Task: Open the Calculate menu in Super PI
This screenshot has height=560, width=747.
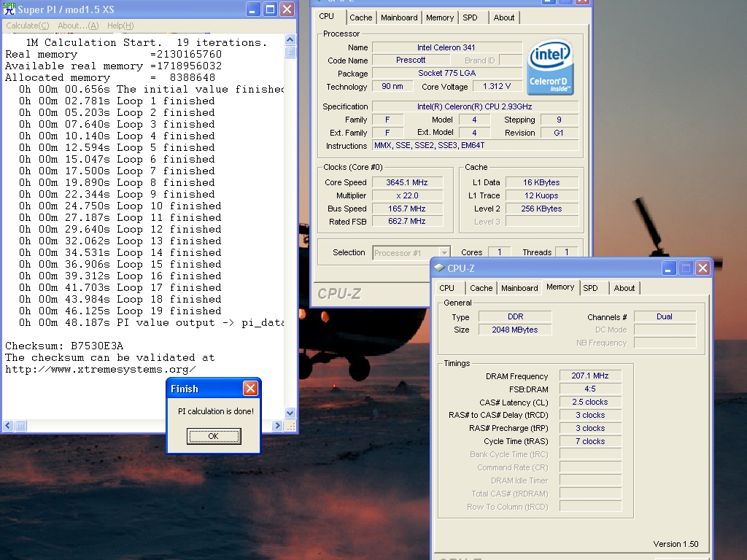Action: click(x=27, y=26)
